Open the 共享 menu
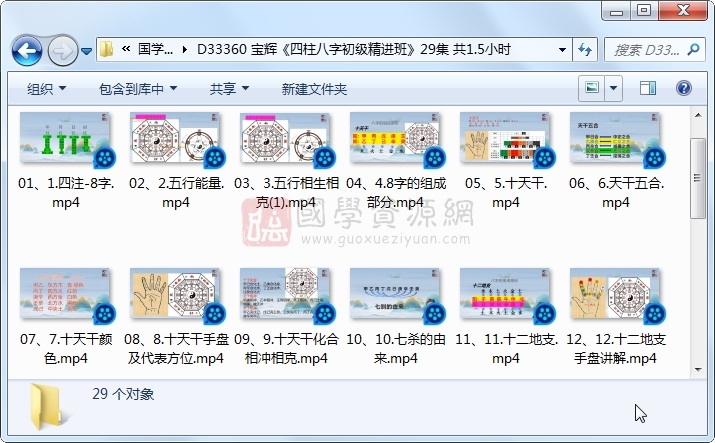This screenshot has height=443, width=715. [229, 88]
